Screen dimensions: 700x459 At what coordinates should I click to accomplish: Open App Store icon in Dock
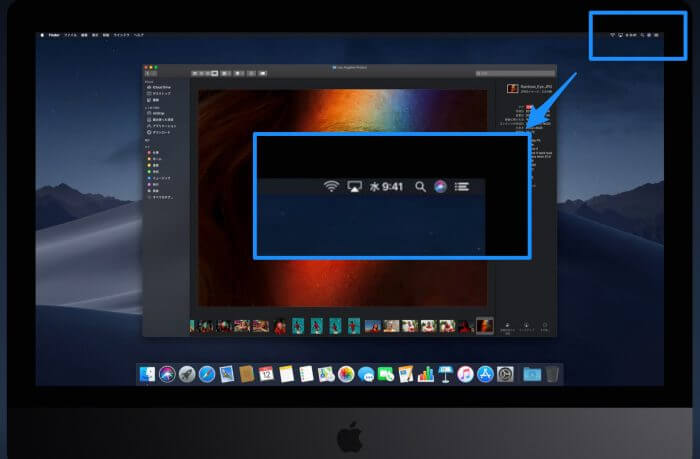click(x=485, y=374)
